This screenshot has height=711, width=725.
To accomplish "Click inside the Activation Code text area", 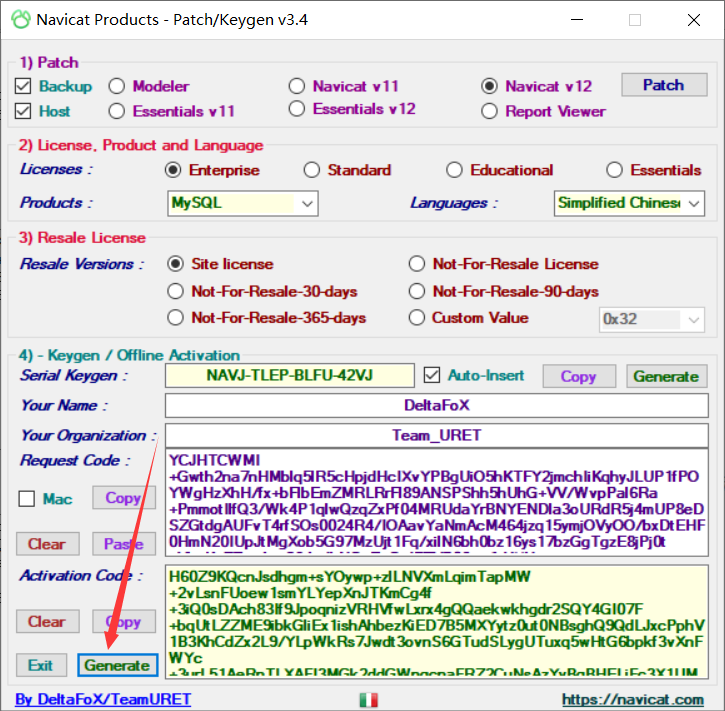I will (x=436, y=622).
